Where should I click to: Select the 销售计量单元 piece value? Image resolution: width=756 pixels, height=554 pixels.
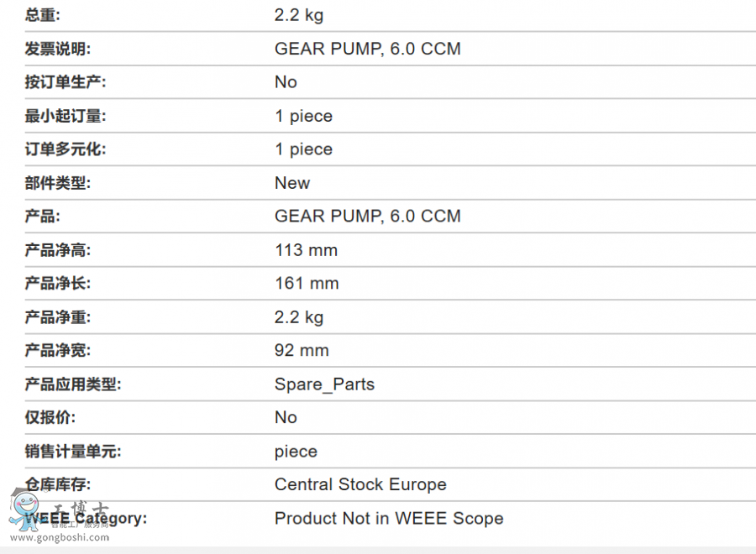pyautogui.click(x=296, y=452)
